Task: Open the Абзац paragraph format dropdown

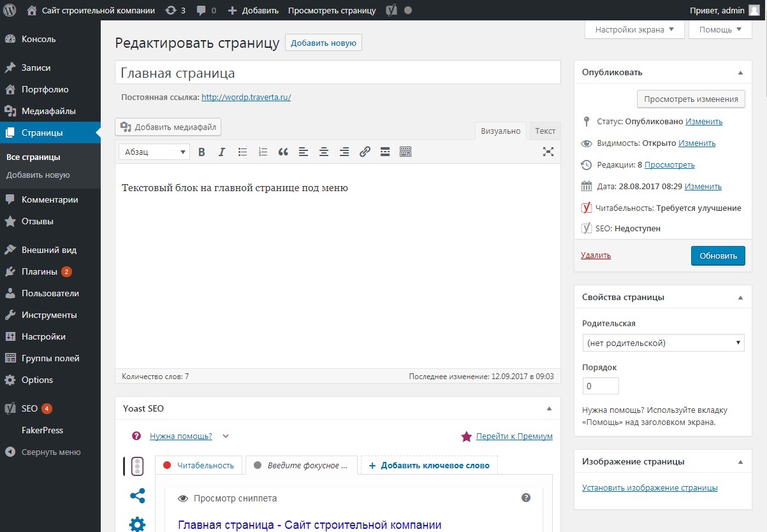Action: point(154,152)
